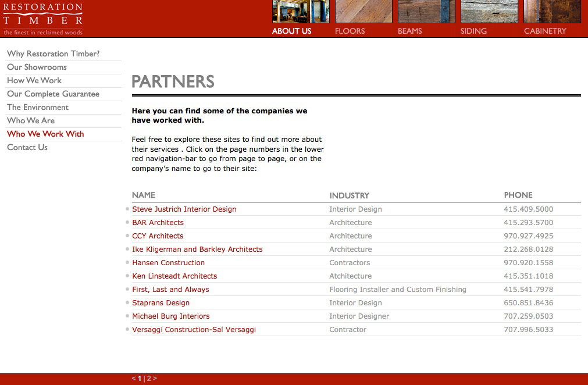Select page 1 in pagination
The width and height of the screenshot is (588, 385).
140,378
